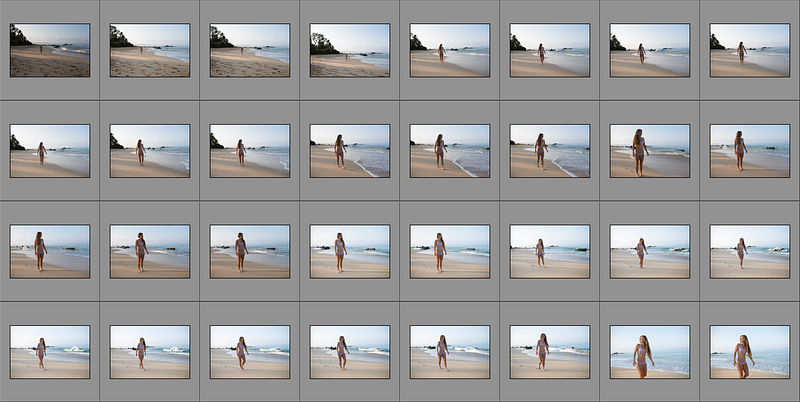Click the sixth photo in the top row
The height and width of the screenshot is (402, 800).
pyautogui.click(x=550, y=50)
